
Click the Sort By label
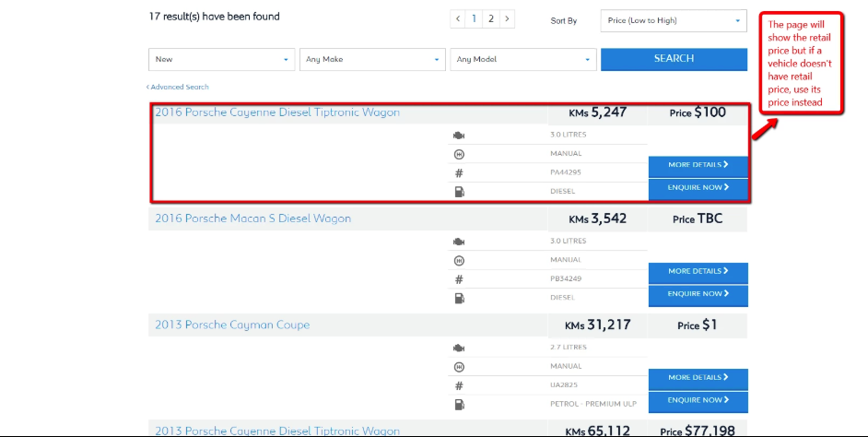[x=564, y=21]
